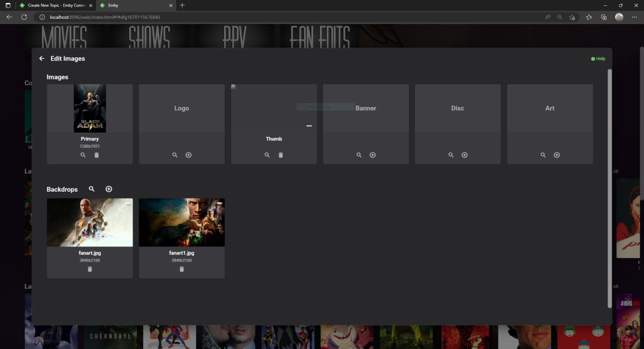Search online for a Logo image
644x349 pixels.
coord(175,155)
